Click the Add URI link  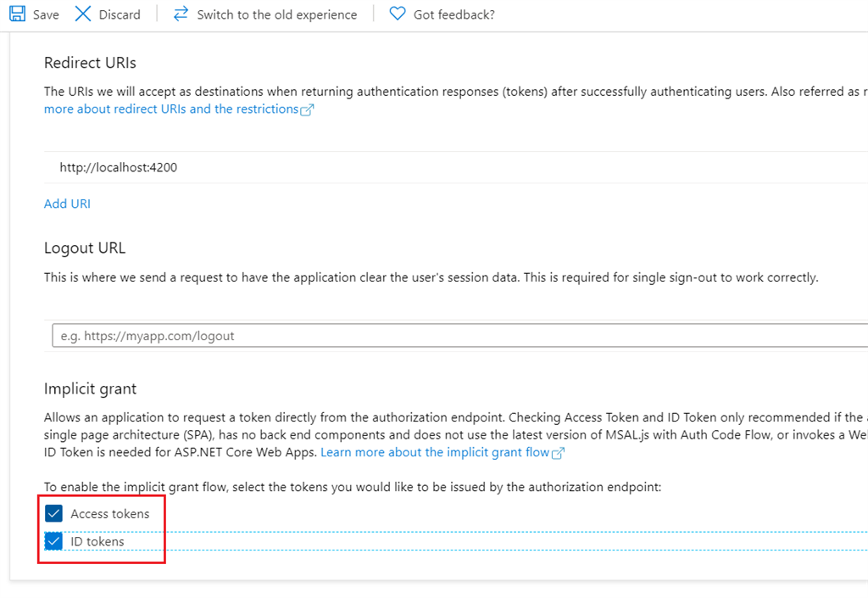coord(67,204)
